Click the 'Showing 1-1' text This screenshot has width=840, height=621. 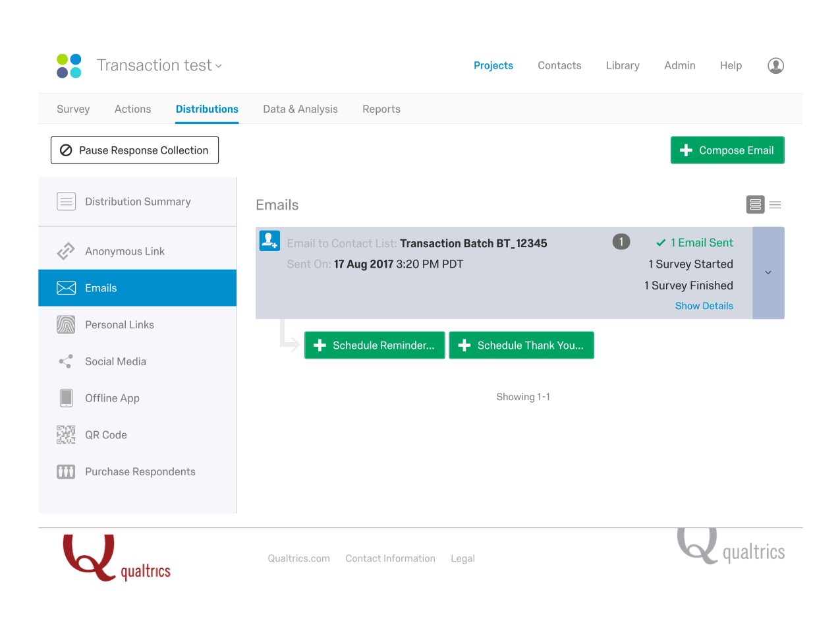click(x=523, y=397)
